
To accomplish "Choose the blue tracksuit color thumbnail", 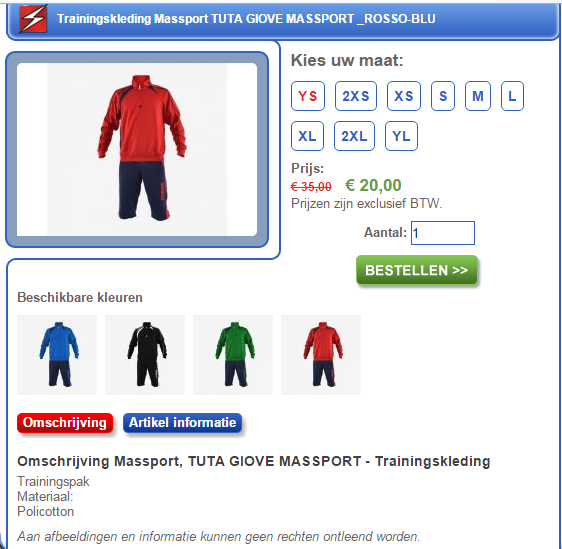I will pos(57,355).
